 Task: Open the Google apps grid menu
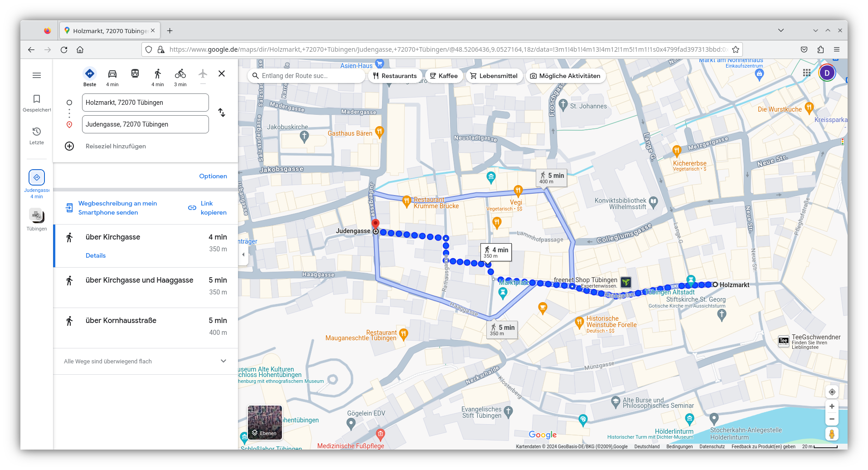click(x=806, y=72)
